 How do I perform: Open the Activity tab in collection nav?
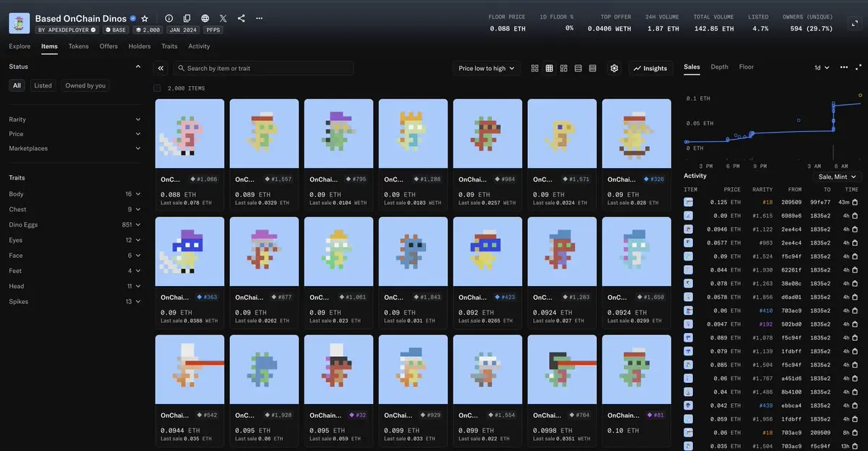pos(199,46)
